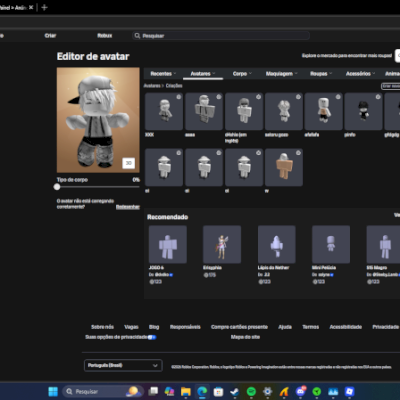Viewport: 400px width, 400px height.
Task: Open the Lápis de Nether recommended item
Action: (x=277, y=244)
